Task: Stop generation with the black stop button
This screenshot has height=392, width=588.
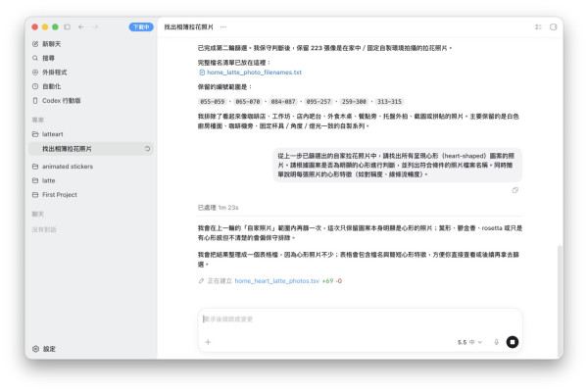Action: pos(513,342)
